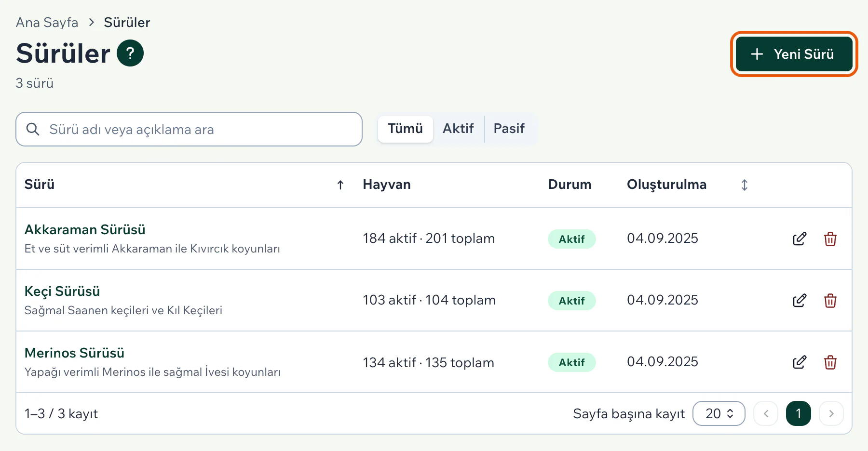The height and width of the screenshot is (451, 868).
Task: Switch to the Pasif filter tab
Action: (509, 129)
